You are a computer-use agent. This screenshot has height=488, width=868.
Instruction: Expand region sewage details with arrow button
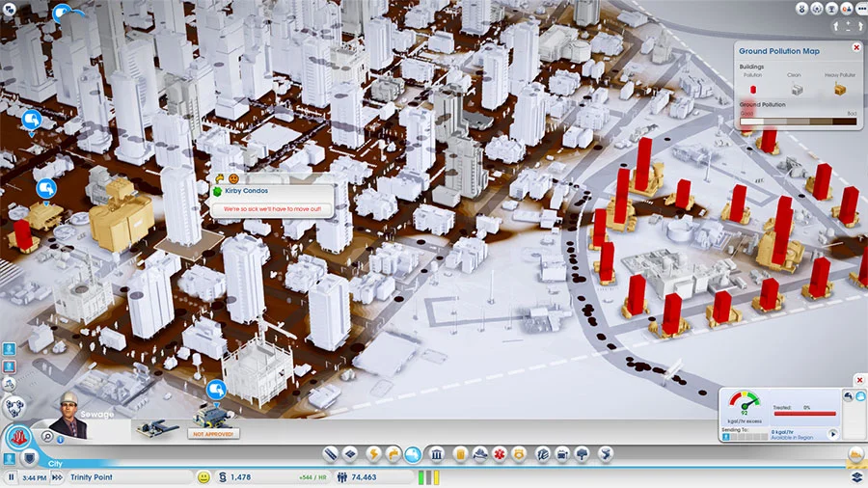click(833, 434)
